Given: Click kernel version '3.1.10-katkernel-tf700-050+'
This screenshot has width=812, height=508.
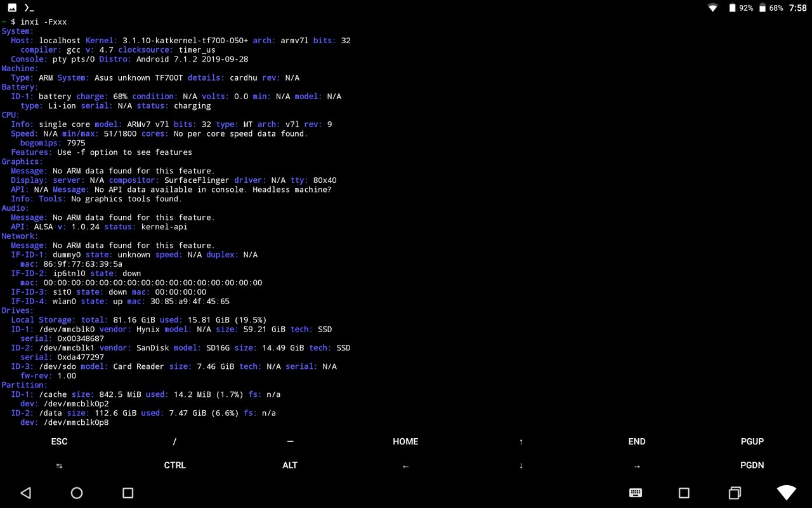Looking at the screenshot, I should click(x=185, y=41).
